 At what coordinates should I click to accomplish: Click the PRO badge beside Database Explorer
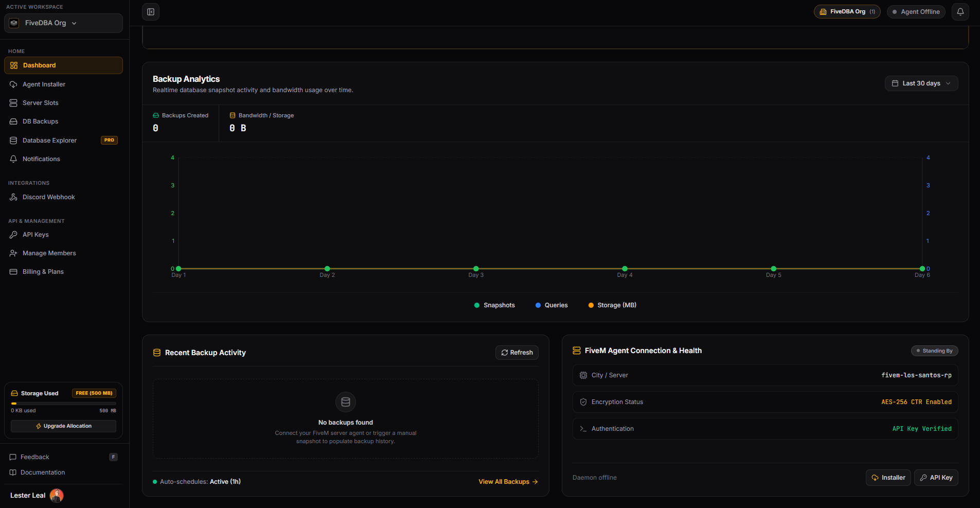(109, 140)
